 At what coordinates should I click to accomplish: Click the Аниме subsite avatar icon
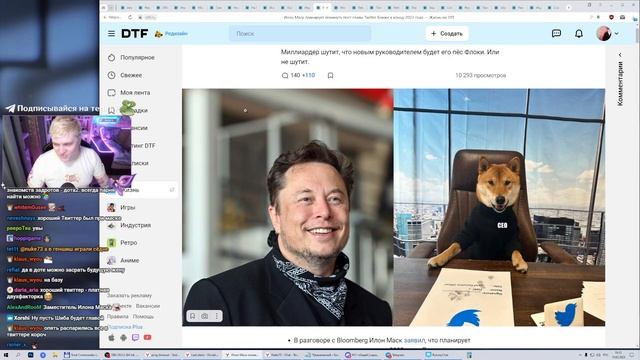point(111,260)
